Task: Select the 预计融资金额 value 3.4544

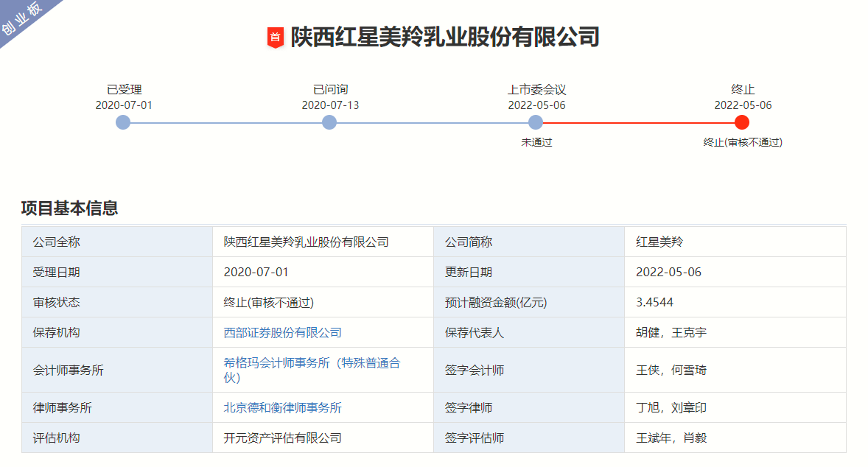Action: 654,302
